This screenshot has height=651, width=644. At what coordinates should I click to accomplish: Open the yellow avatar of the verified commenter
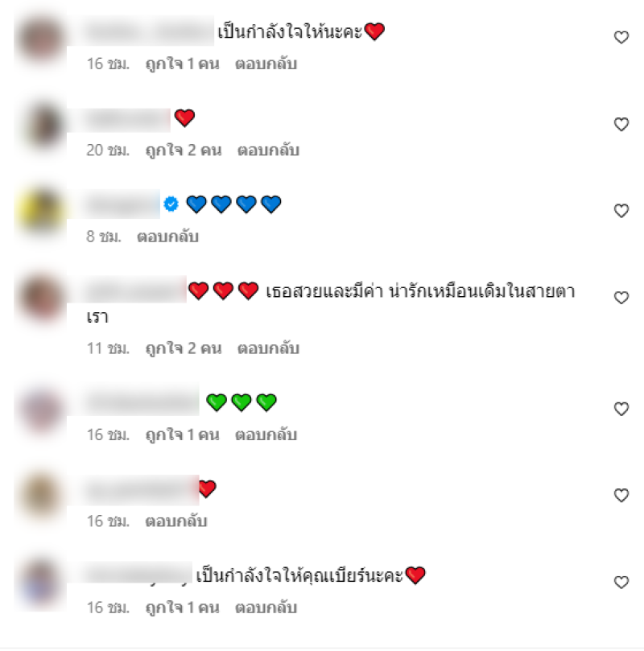tap(41, 211)
